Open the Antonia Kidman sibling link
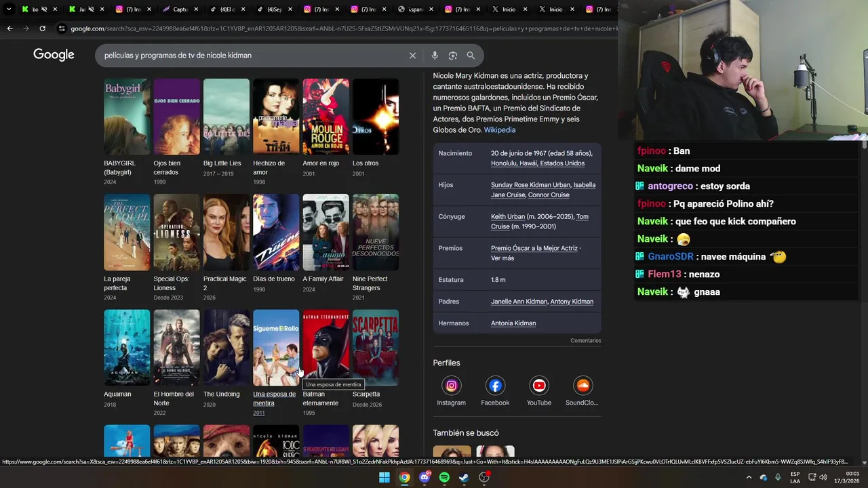 click(513, 323)
